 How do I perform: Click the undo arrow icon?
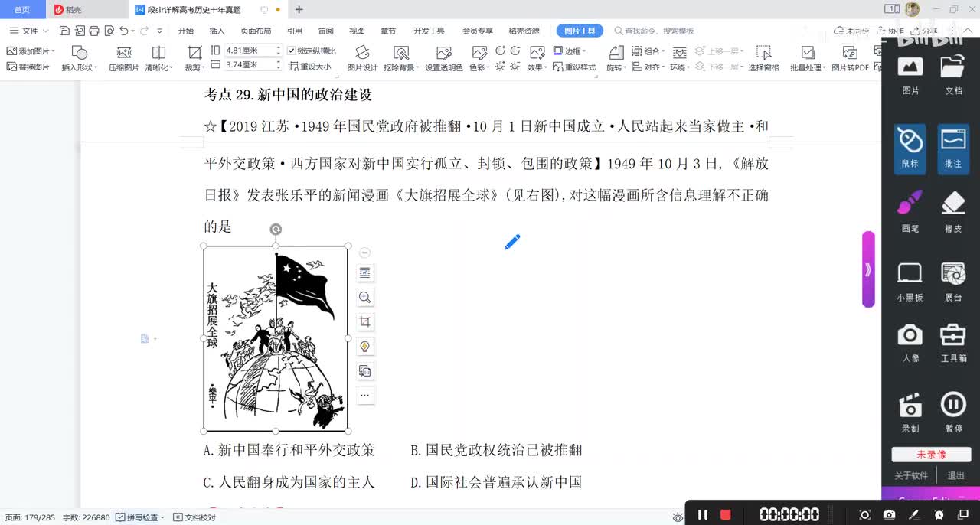point(124,31)
